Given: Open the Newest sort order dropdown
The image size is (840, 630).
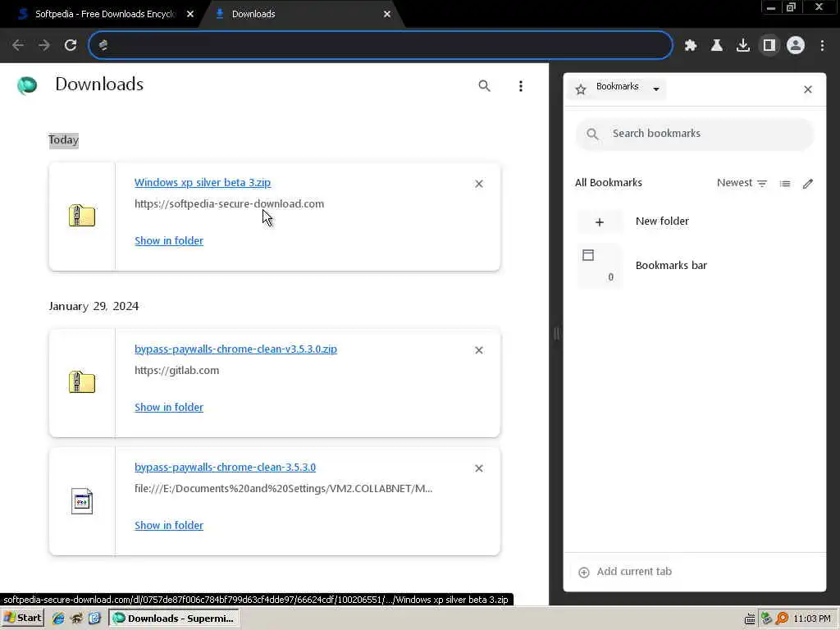Looking at the screenshot, I should [742, 183].
